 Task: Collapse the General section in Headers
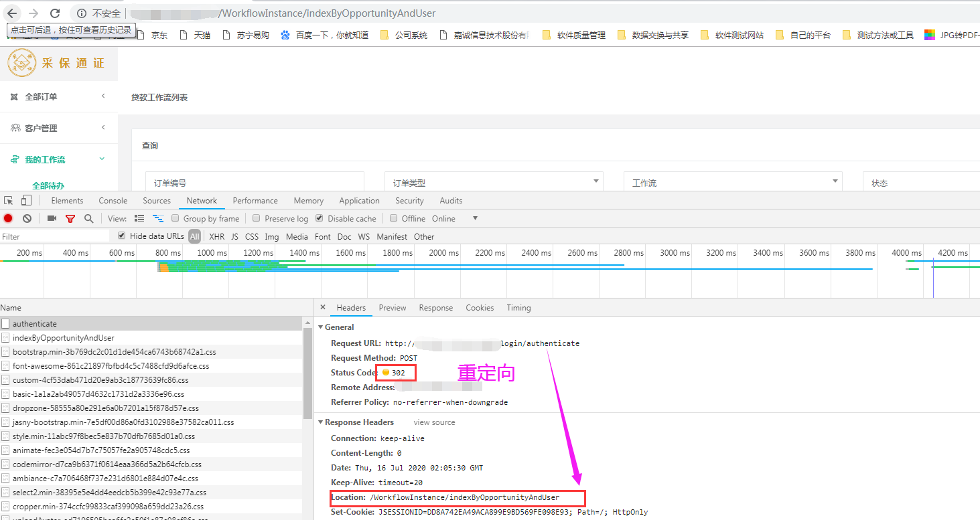pos(322,327)
